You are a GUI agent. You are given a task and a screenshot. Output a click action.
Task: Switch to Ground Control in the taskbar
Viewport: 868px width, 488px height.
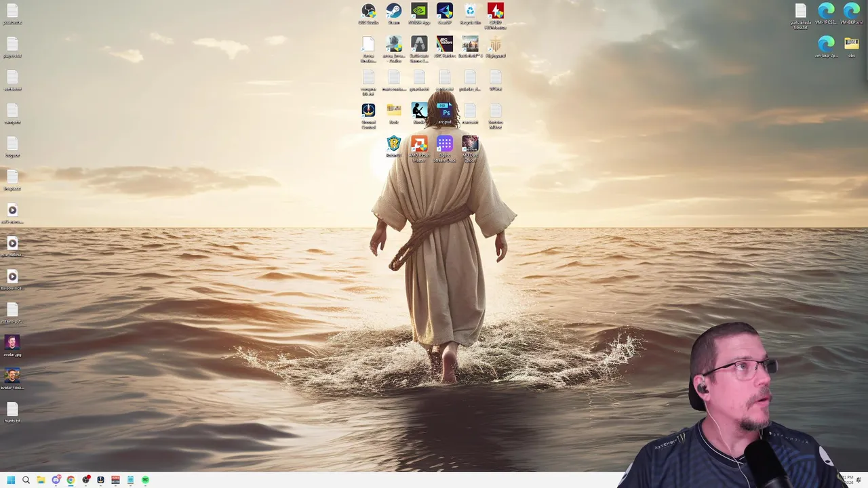100,480
